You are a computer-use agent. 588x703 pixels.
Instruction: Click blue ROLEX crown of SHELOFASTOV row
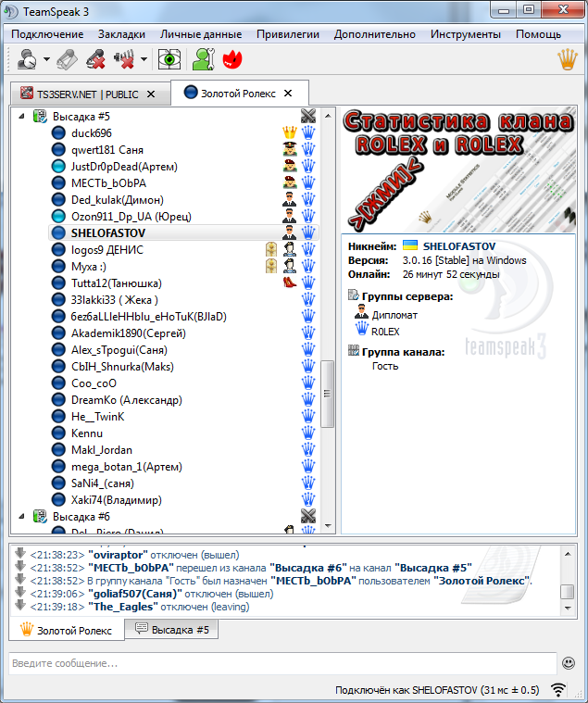coord(308,232)
